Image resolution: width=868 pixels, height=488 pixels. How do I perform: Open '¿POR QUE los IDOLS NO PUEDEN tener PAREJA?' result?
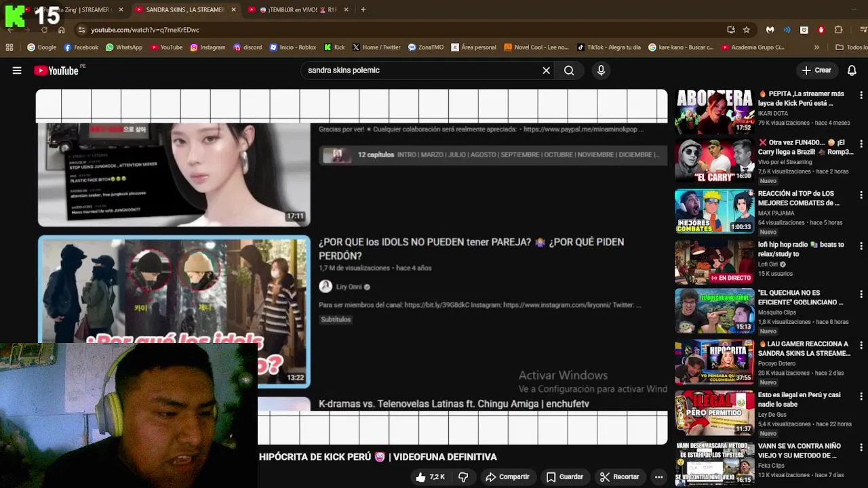(471, 249)
